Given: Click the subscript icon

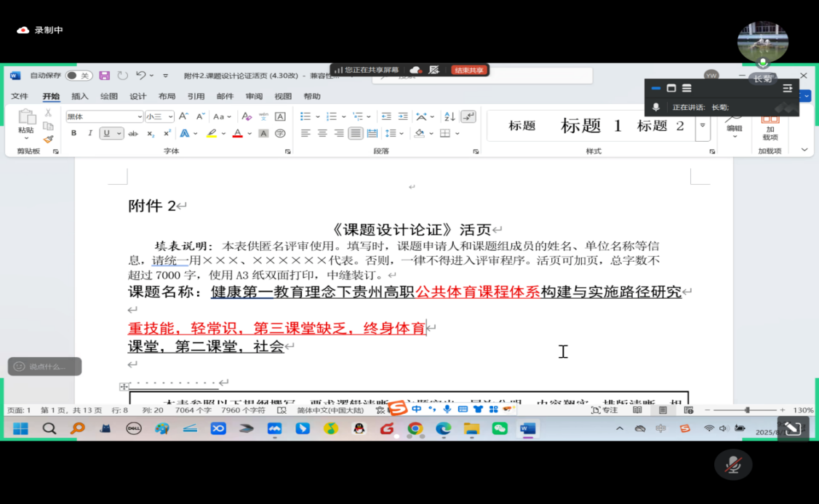Looking at the screenshot, I should click(x=150, y=132).
